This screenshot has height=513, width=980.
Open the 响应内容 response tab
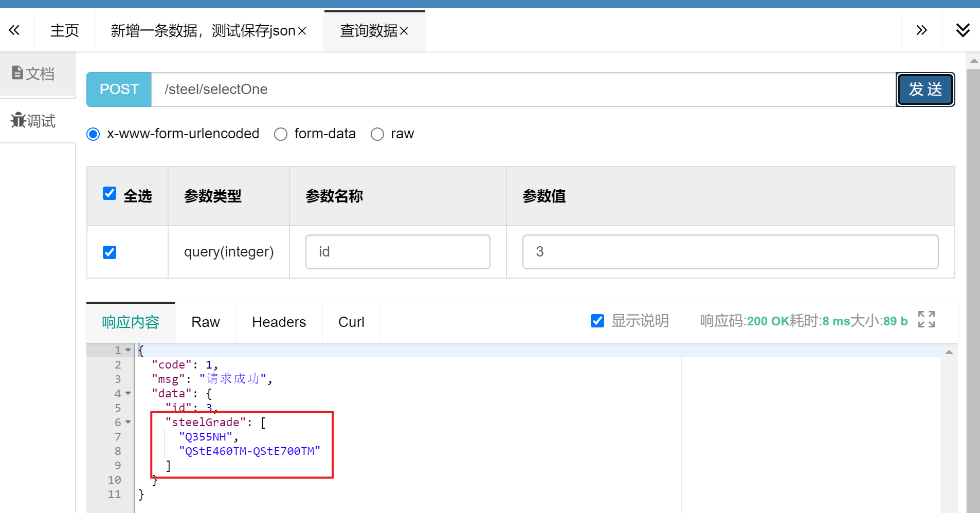tap(131, 322)
